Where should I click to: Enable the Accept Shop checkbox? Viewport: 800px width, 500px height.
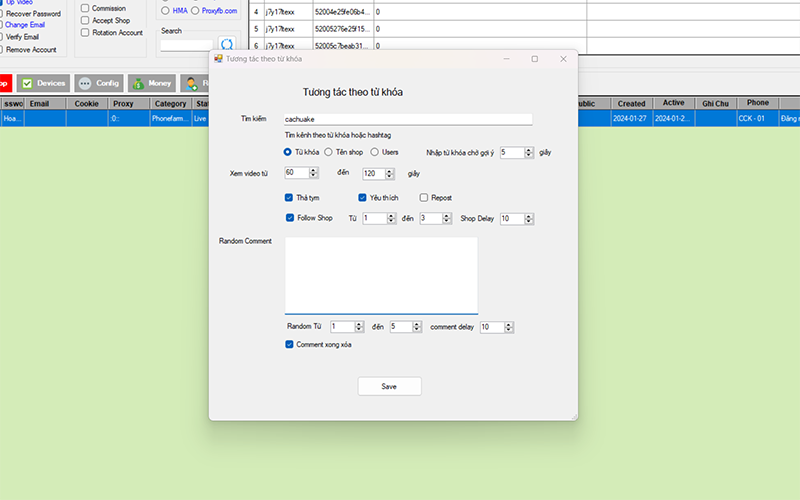tap(85, 20)
